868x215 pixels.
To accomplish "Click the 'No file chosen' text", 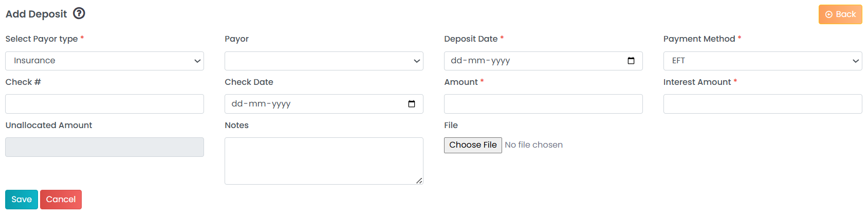I will (x=533, y=145).
